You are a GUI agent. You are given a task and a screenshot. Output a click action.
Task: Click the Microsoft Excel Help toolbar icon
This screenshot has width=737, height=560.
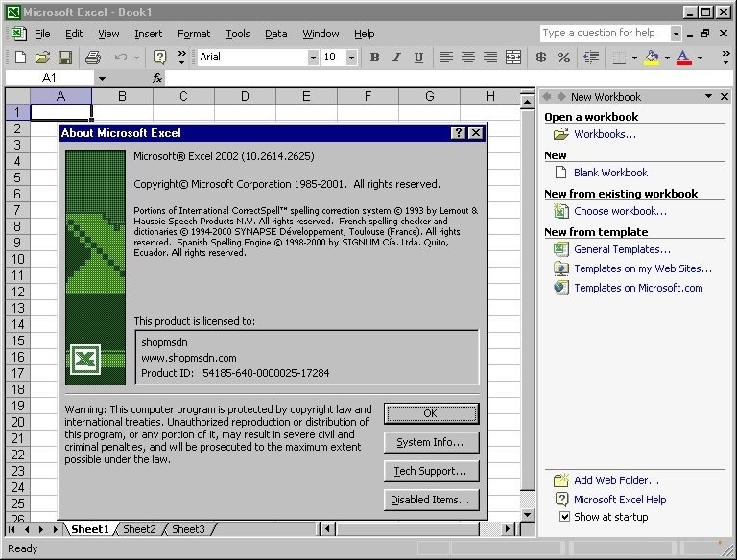(x=160, y=58)
